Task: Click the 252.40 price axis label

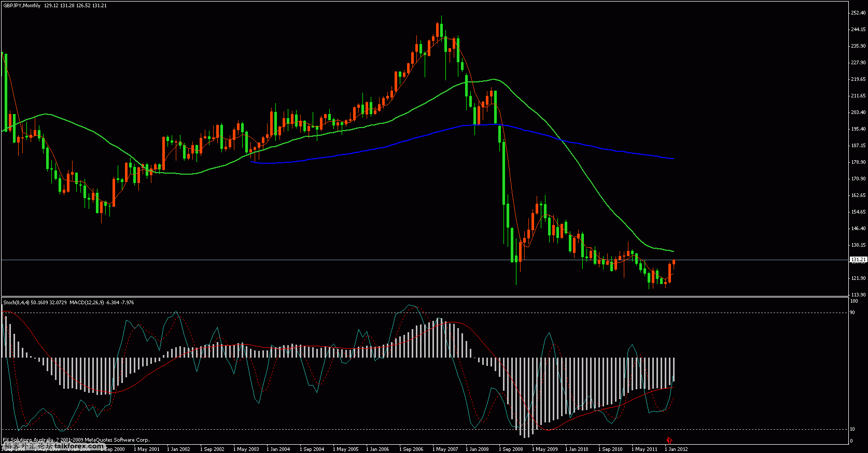Action: click(x=858, y=13)
